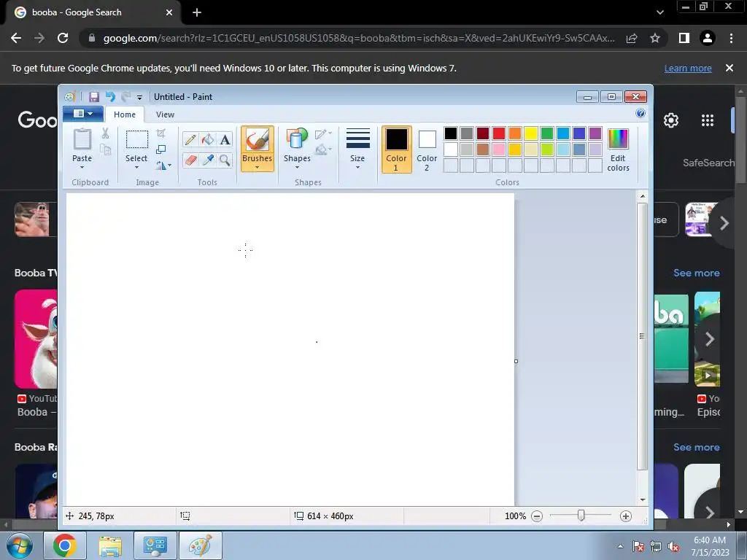
Task: Choose Color 2 background box
Action: pyautogui.click(x=427, y=149)
